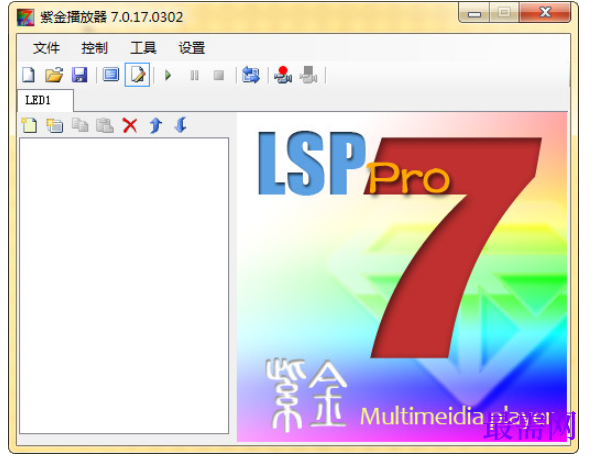This screenshot has height=457, width=595.
Task: Click the Paste icon in the list toolbar
Action: click(105, 125)
